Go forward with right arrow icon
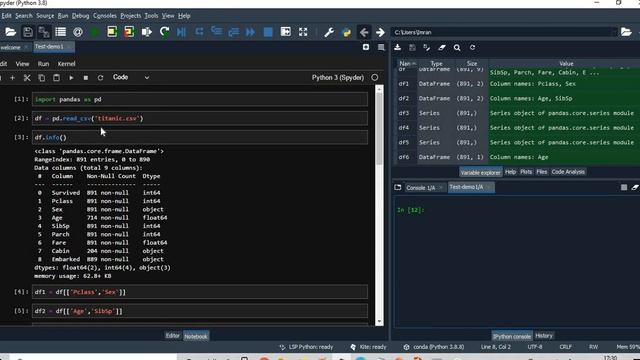Image resolution: width=640 pixels, height=360 pixels. click(x=380, y=32)
